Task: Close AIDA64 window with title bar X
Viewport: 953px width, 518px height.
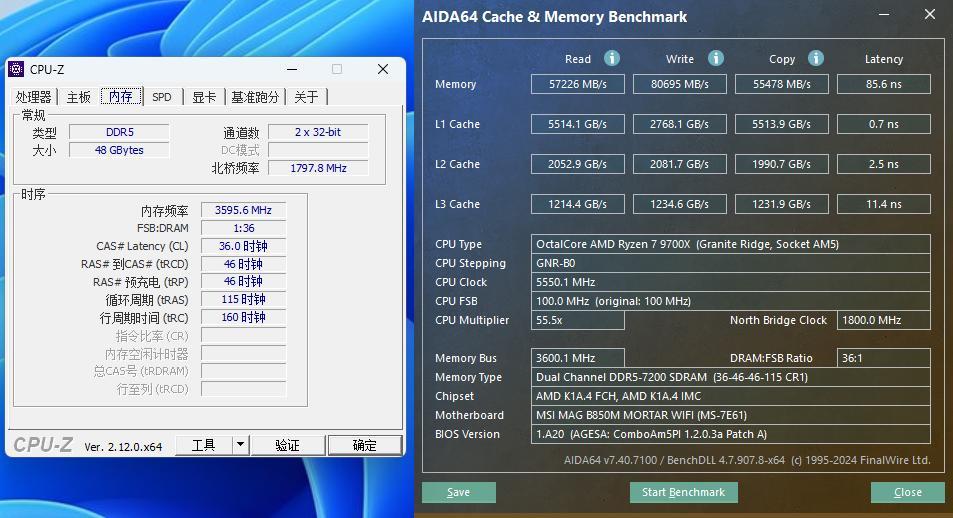Action: (x=930, y=14)
